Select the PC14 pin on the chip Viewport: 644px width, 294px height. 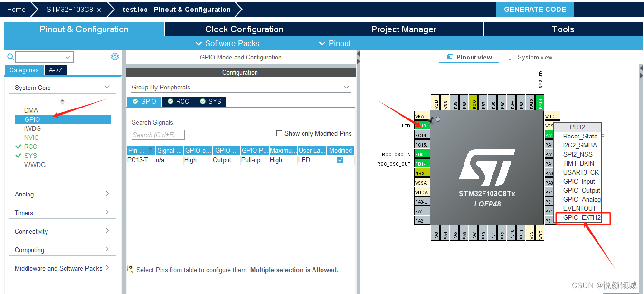(422, 135)
